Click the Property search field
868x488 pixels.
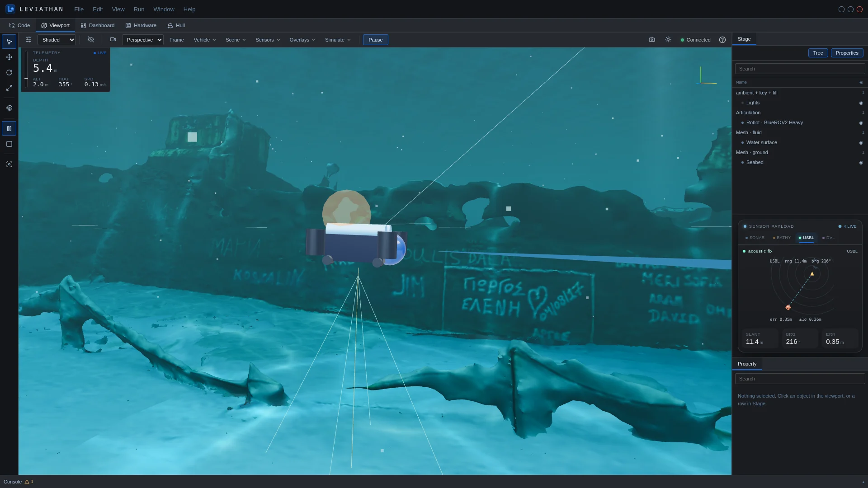point(800,379)
